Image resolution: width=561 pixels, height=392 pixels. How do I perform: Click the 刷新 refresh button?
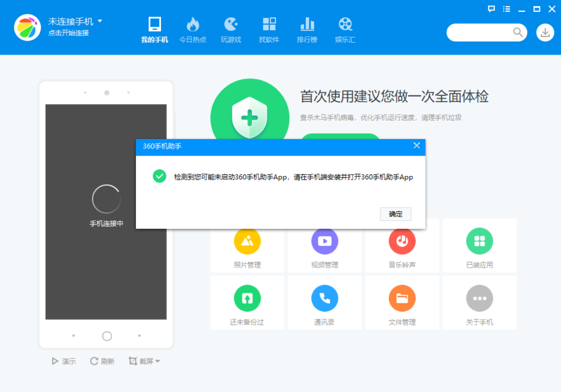(102, 361)
